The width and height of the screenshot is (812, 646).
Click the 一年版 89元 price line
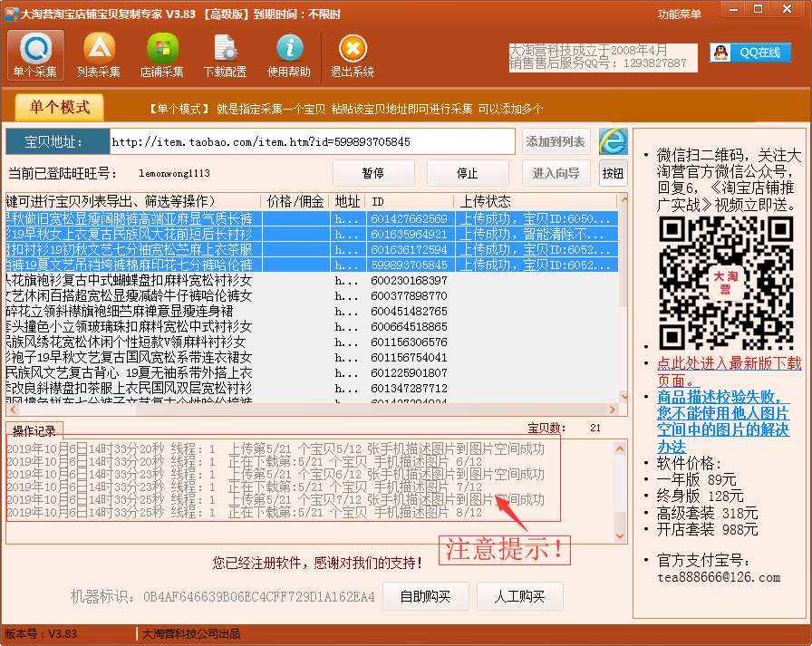coord(697,479)
